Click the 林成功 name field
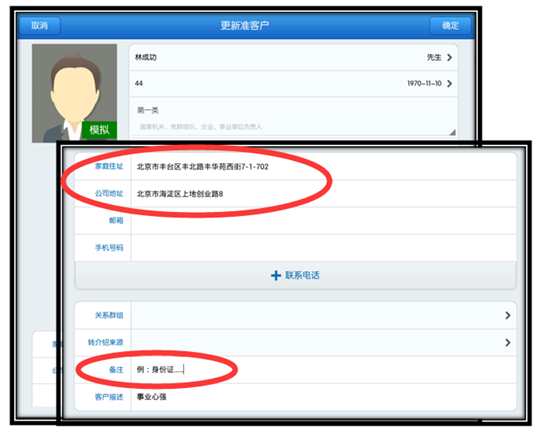 pyautogui.click(x=294, y=57)
